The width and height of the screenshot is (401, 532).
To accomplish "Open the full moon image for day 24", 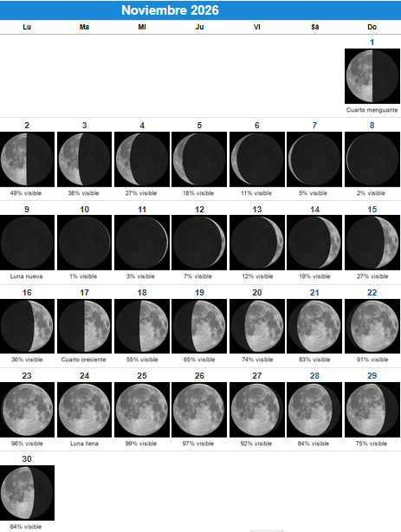I will (85, 410).
